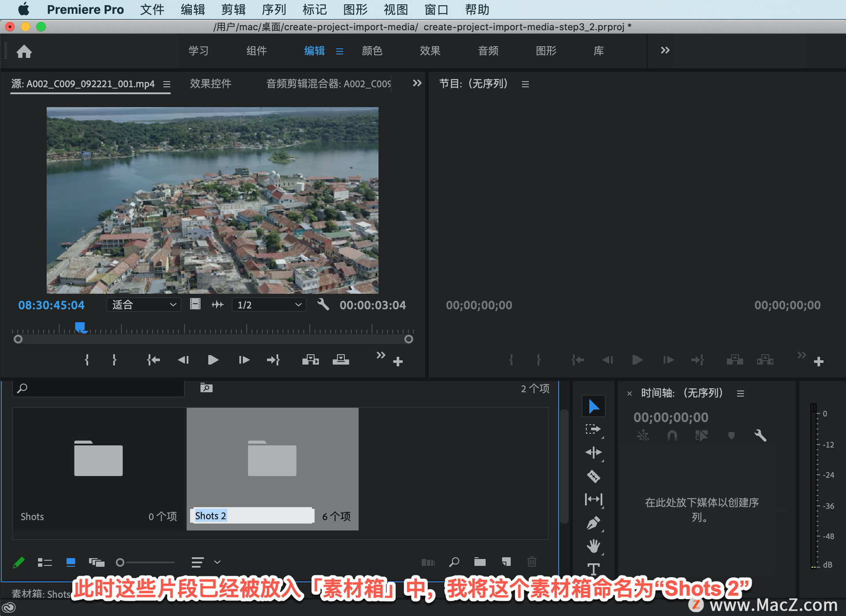Image resolution: width=846 pixels, height=616 pixels.
Task: Click Mark Out in Source monitor
Action: pyautogui.click(x=114, y=360)
